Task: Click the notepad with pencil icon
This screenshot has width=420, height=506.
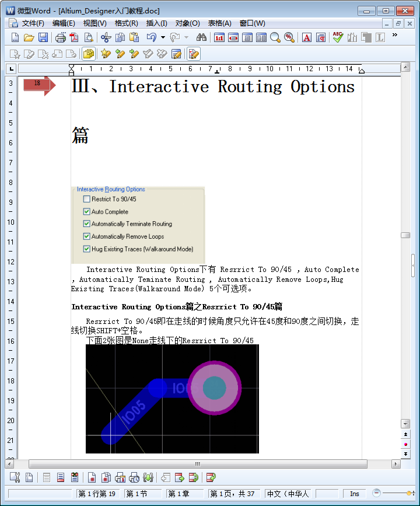Action: coord(176,54)
